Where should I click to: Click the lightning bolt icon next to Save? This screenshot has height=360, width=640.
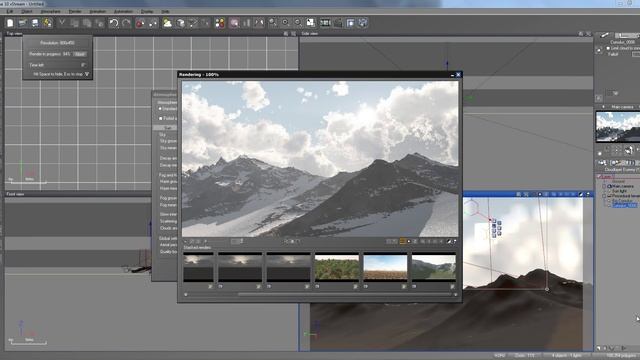coord(48,23)
